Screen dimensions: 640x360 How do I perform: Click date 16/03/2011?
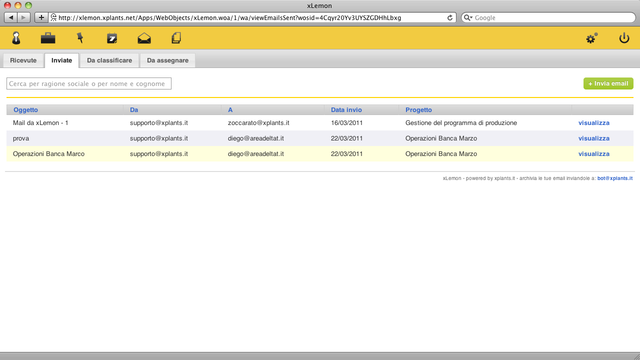[x=347, y=123]
